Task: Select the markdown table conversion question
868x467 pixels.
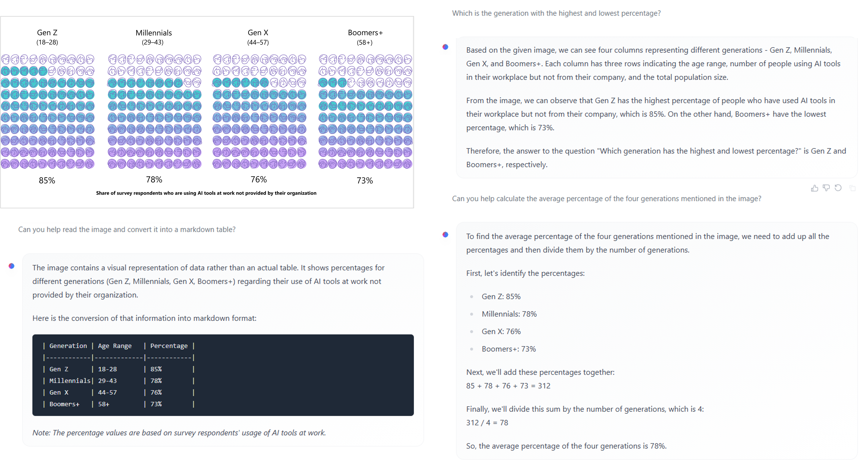Action: click(127, 229)
